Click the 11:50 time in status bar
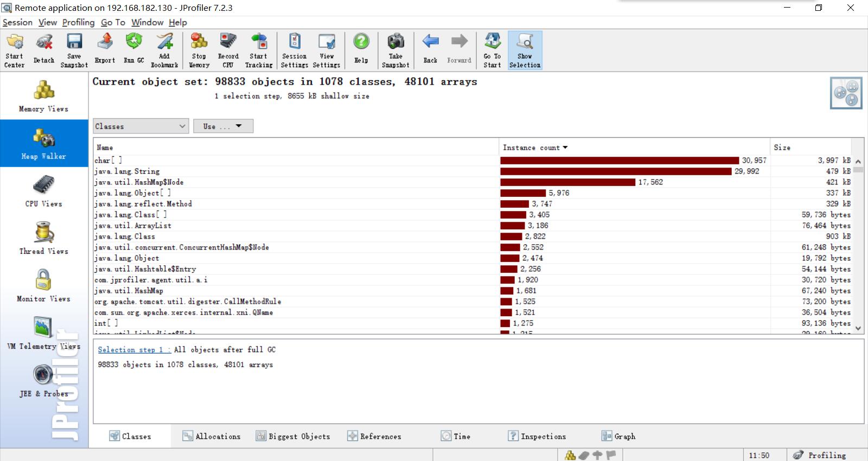868x461 pixels. click(x=759, y=455)
